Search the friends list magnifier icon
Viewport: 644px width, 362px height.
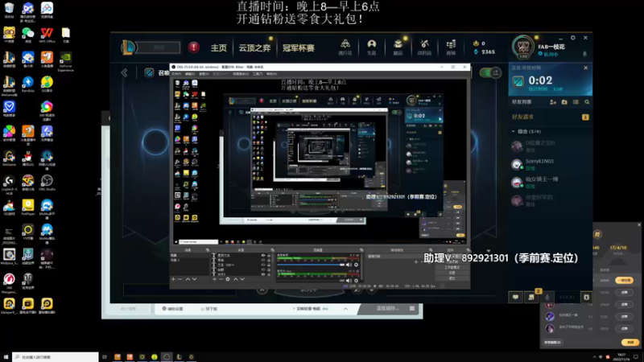coord(587,102)
